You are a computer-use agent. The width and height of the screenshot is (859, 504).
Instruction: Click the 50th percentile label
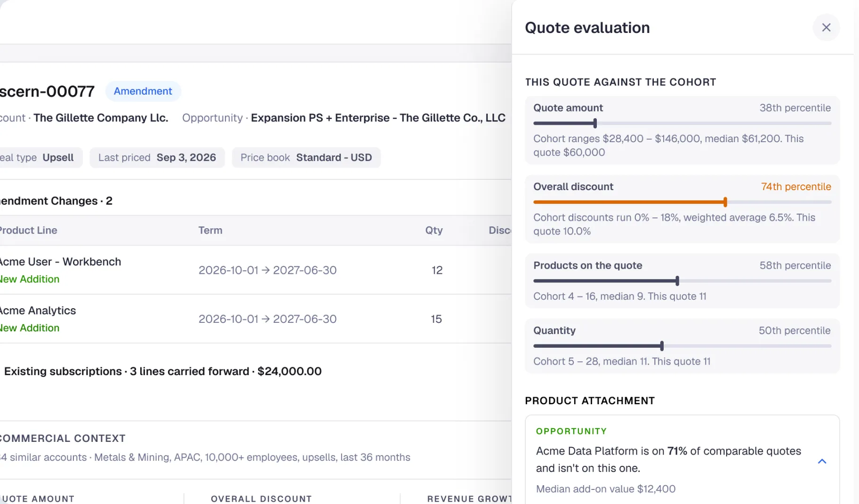[x=795, y=330]
